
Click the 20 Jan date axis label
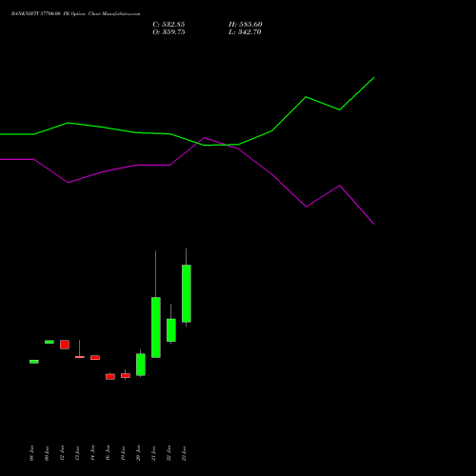pyautogui.click(x=138, y=453)
